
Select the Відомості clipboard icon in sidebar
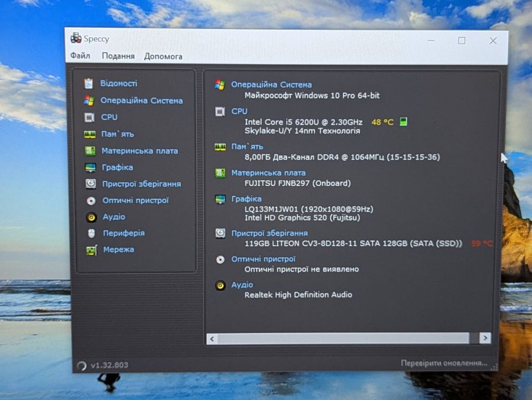89,83
